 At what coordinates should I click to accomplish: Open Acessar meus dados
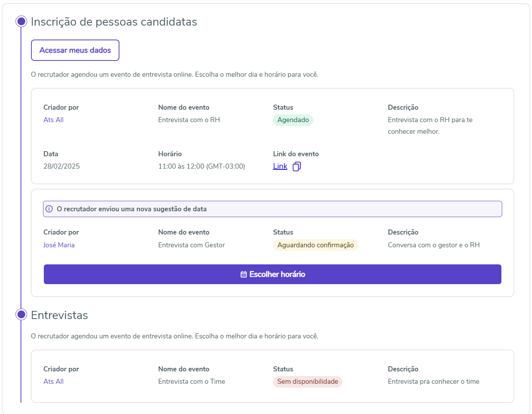coord(75,50)
